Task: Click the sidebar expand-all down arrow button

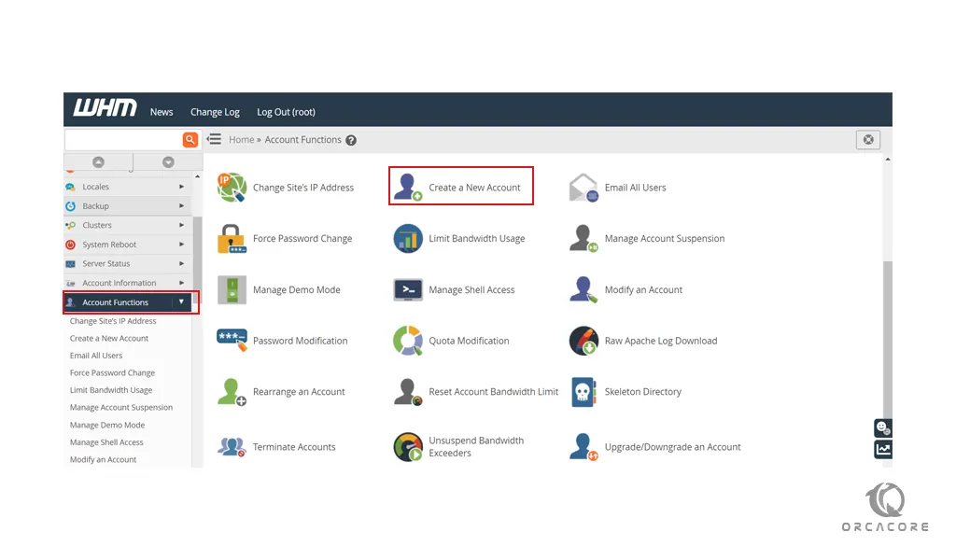Action: pyautogui.click(x=168, y=162)
